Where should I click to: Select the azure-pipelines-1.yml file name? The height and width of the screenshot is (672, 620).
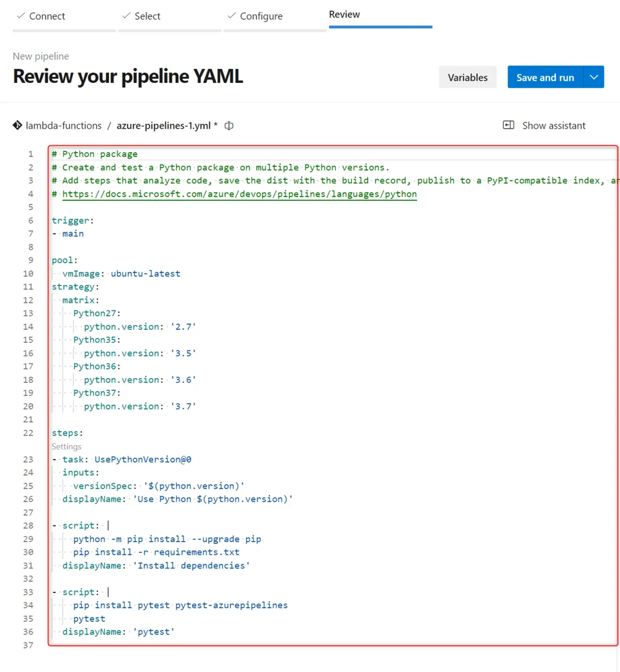click(x=163, y=125)
